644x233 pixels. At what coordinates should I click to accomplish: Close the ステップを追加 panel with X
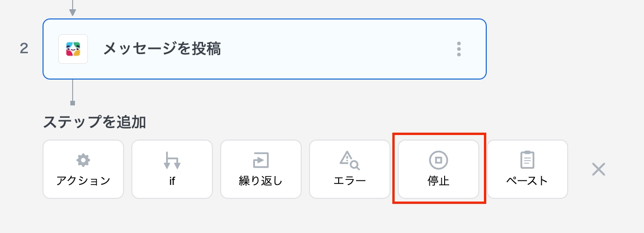pos(599,170)
